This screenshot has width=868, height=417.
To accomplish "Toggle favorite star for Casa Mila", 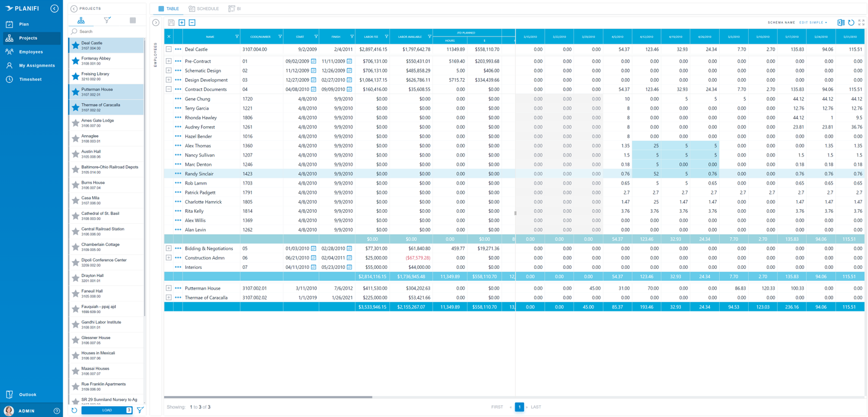I will (76, 200).
